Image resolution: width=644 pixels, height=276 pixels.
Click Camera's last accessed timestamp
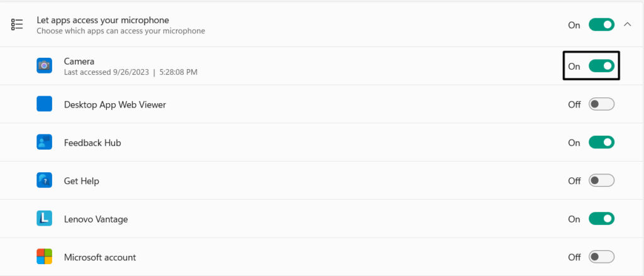tap(131, 72)
